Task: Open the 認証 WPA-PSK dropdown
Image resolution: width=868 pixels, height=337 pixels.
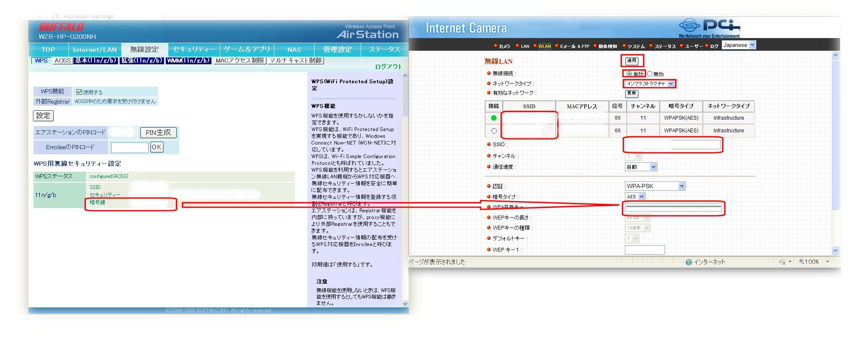Action: click(x=655, y=186)
